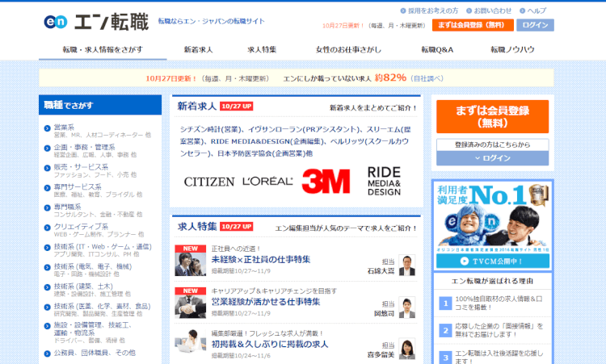
Task: Click the en 転職 site logo
Action: [96, 22]
